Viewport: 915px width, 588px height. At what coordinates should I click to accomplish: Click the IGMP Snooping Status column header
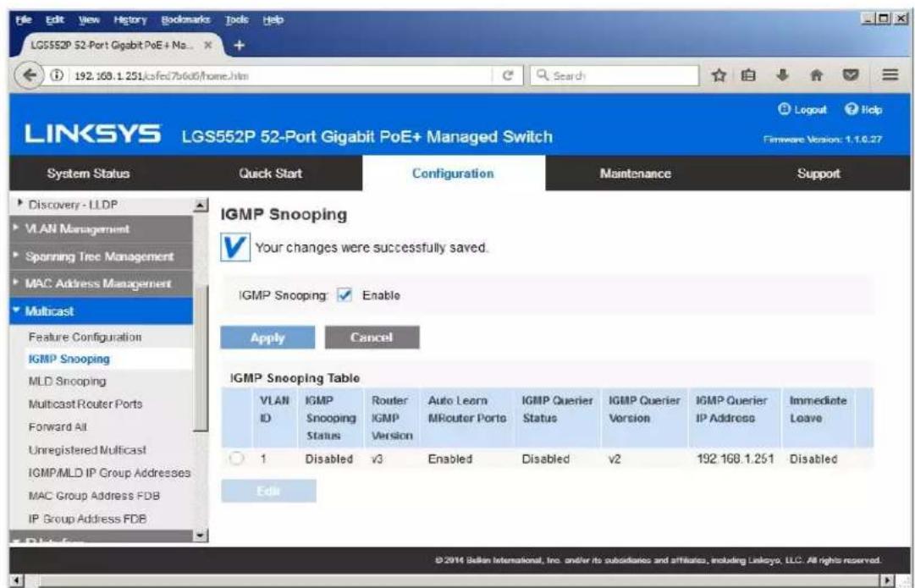330,418
